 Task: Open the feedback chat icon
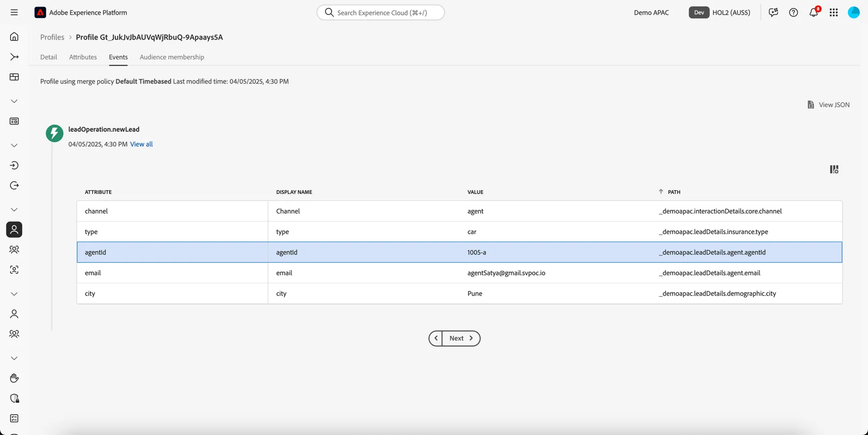pyautogui.click(x=774, y=13)
